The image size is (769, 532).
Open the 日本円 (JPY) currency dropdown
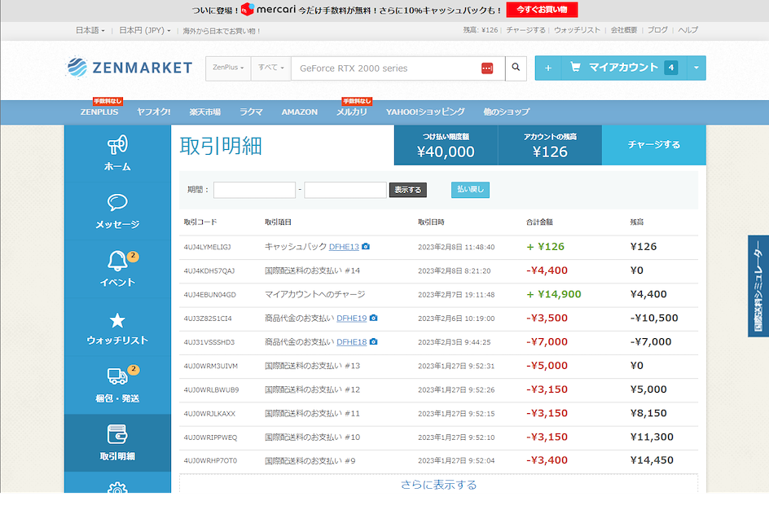pos(145,30)
